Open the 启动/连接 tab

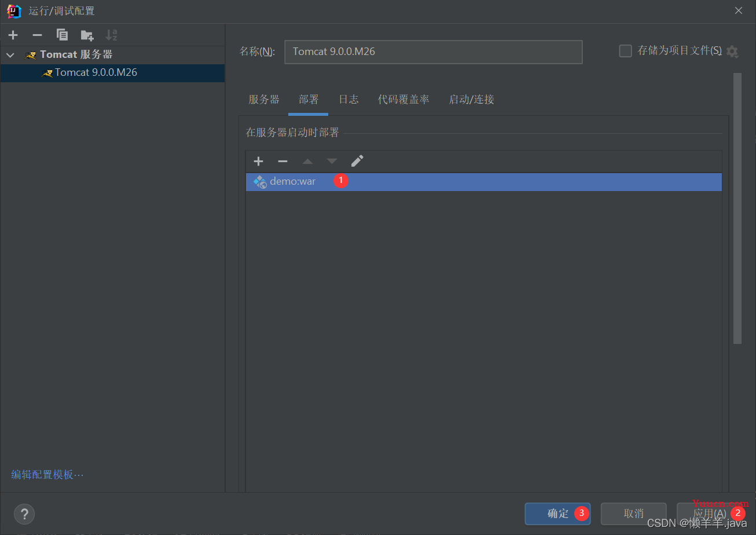[471, 100]
